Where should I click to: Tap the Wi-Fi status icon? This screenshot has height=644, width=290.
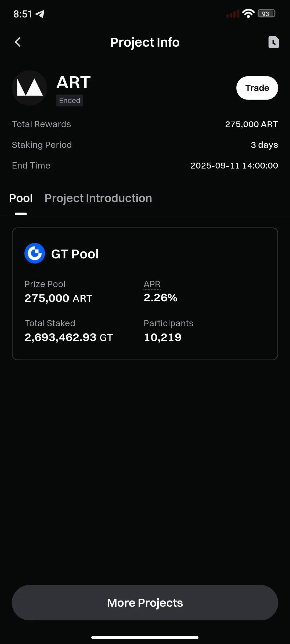tap(248, 13)
